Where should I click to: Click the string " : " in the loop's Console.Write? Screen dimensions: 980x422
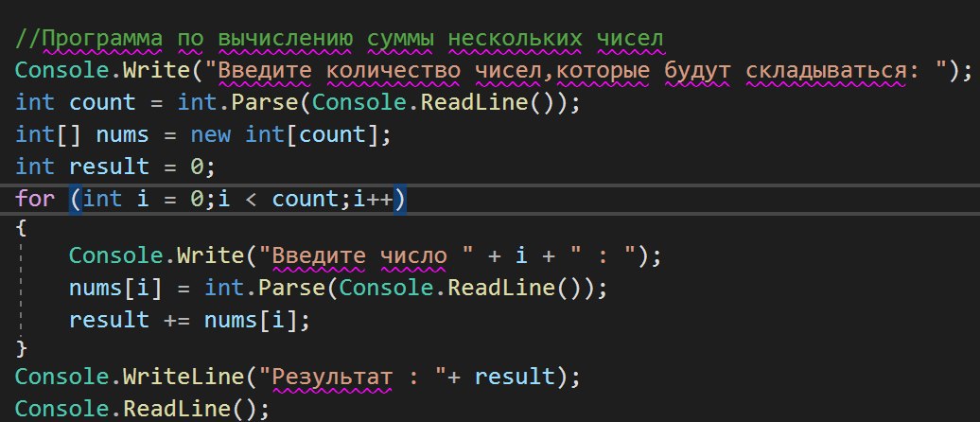[602, 255]
